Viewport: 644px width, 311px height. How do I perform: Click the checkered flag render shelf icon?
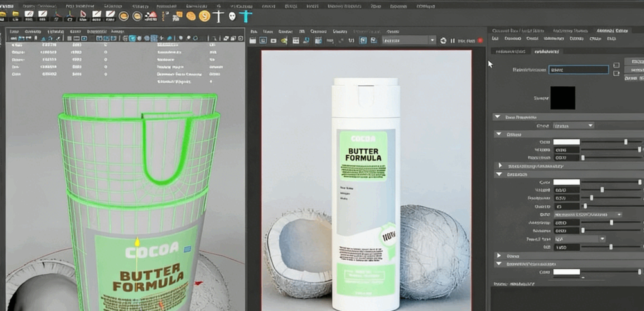click(151, 16)
